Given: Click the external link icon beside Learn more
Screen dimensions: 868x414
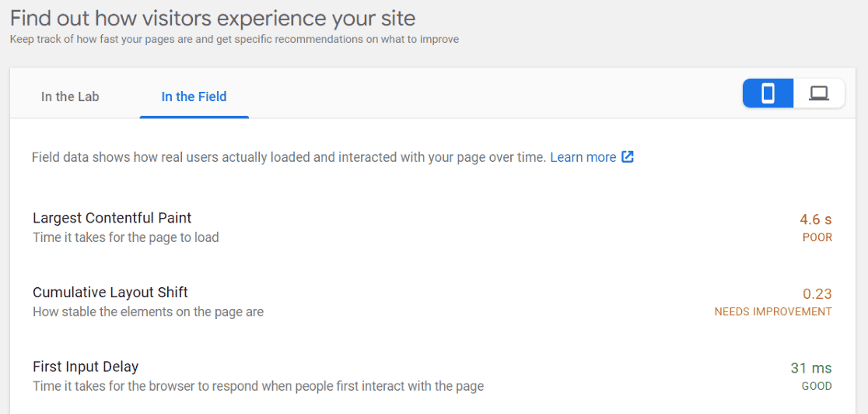Looking at the screenshot, I should pyautogui.click(x=627, y=157).
